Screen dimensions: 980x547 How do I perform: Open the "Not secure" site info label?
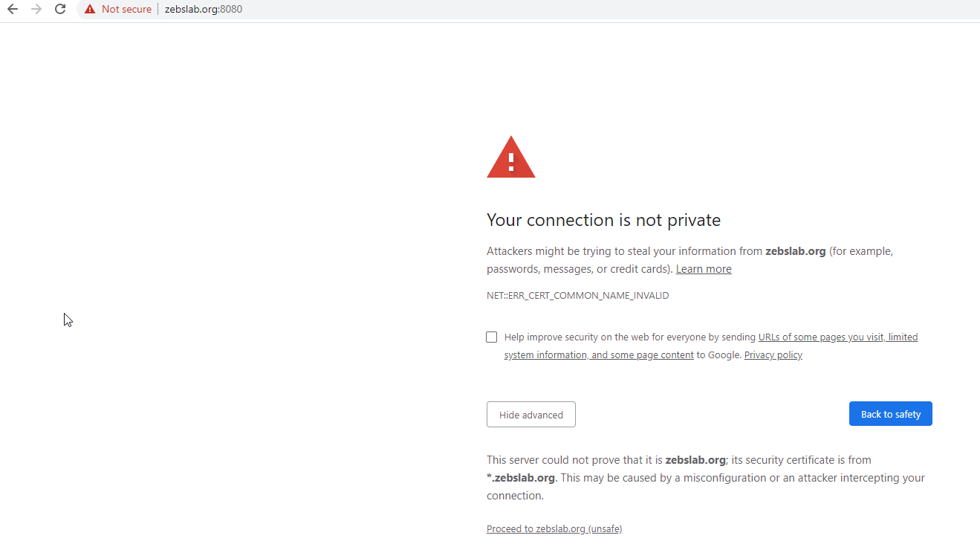coord(126,9)
